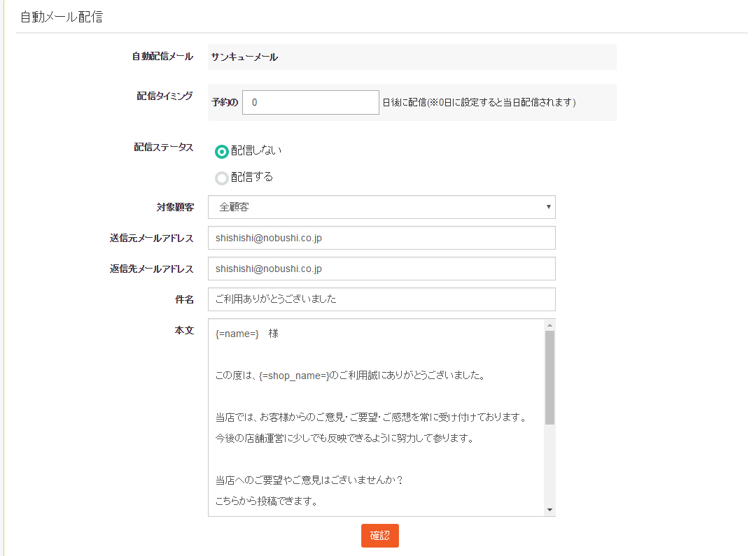The height and width of the screenshot is (556, 756).
Task: Click the body textarea scroll-up arrow
Action: click(549, 325)
